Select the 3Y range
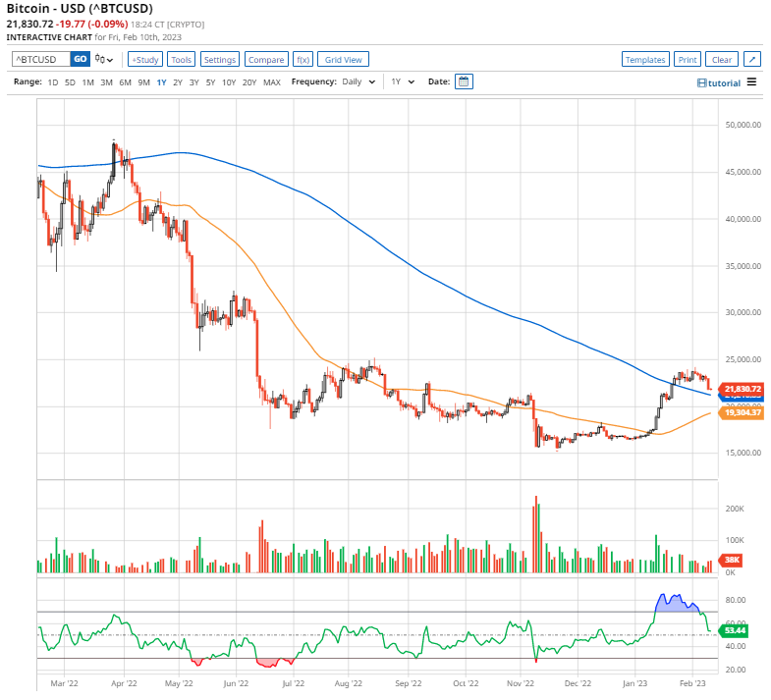Viewport: 771px width, 700px height. [x=194, y=82]
